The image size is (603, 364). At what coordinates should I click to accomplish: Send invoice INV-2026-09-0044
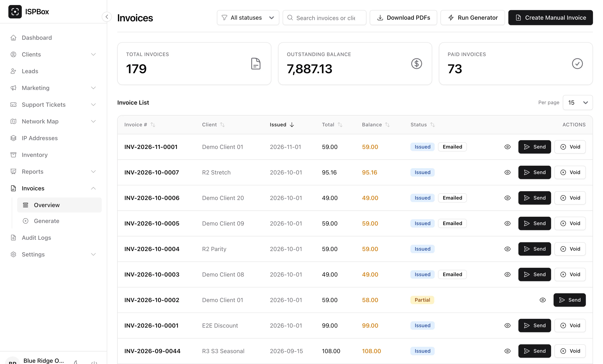[535, 351]
